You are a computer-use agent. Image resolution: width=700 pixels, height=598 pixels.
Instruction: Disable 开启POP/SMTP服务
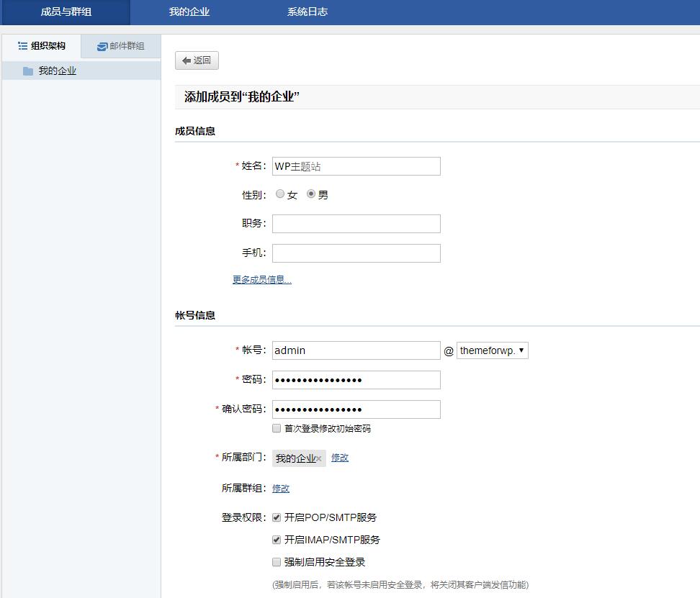[x=276, y=516]
